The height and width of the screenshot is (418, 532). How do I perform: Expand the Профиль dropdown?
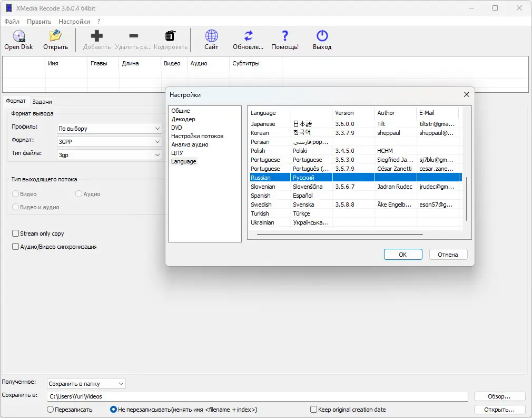(109, 129)
